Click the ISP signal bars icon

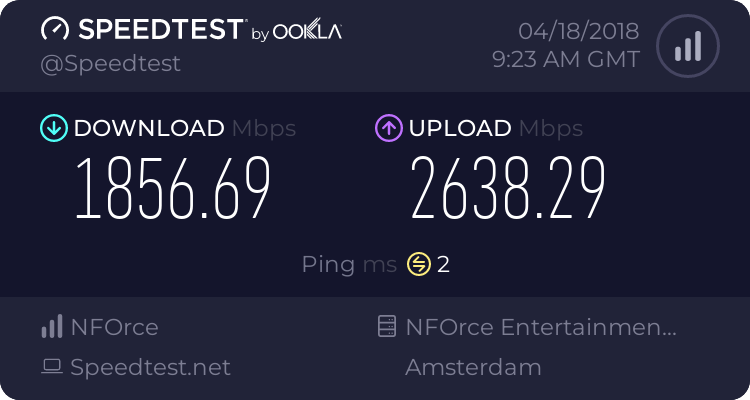coord(52,327)
